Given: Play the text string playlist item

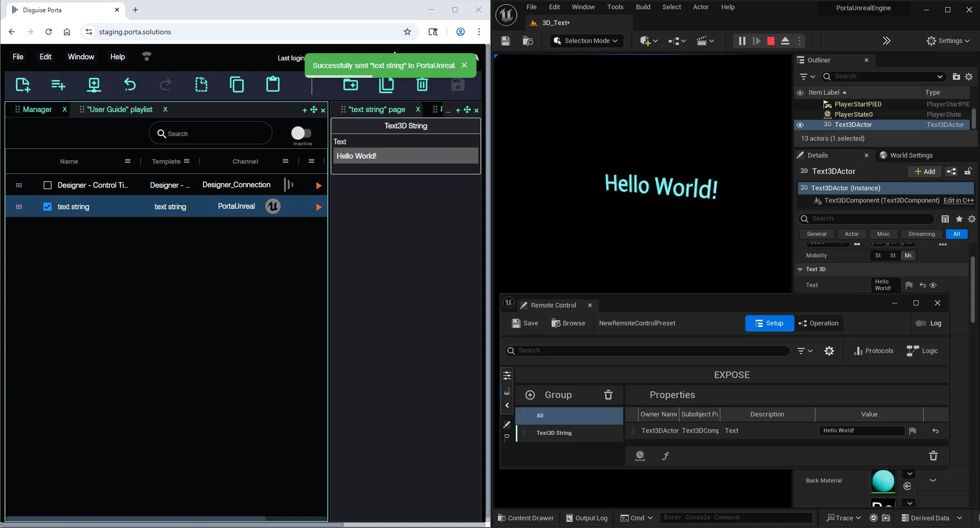Looking at the screenshot, I should click(x=318, y=207).
